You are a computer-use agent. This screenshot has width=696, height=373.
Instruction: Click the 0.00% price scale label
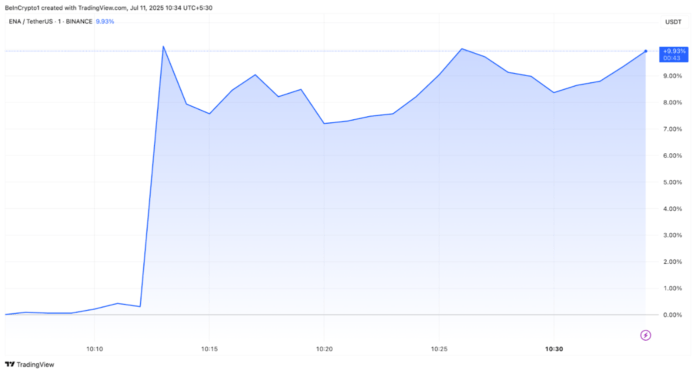[672, 315]
